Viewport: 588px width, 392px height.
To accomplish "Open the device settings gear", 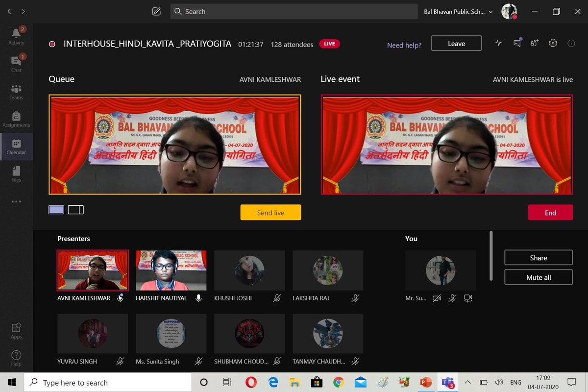I will click(553, 43).
